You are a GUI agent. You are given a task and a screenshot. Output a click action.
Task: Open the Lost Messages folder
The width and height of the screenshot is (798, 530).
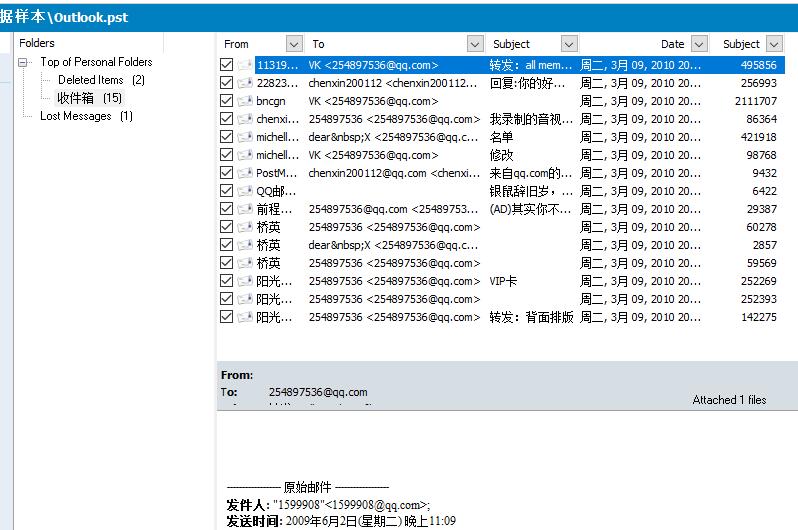[x=86, y=116]
